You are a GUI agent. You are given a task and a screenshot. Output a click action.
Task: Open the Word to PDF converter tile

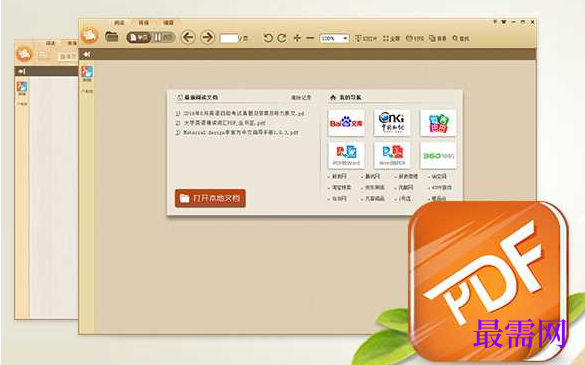(392, 156)
